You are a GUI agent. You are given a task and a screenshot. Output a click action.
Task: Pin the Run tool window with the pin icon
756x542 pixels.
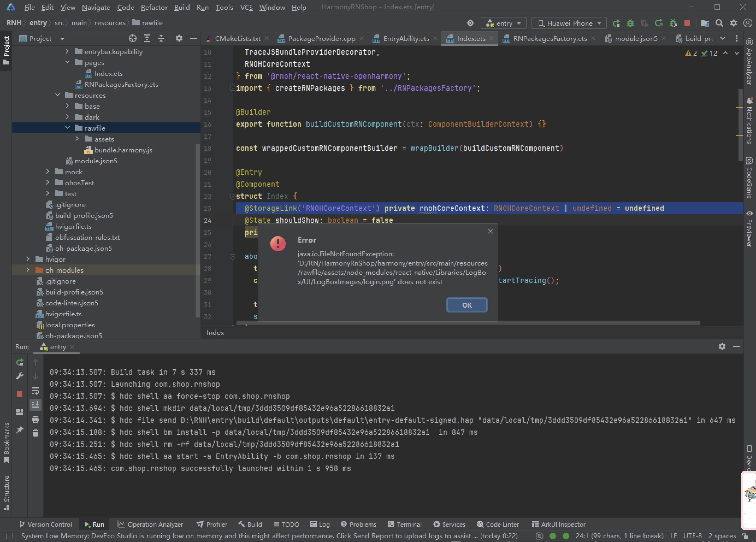pyautogui.click(x=20, y=430)
